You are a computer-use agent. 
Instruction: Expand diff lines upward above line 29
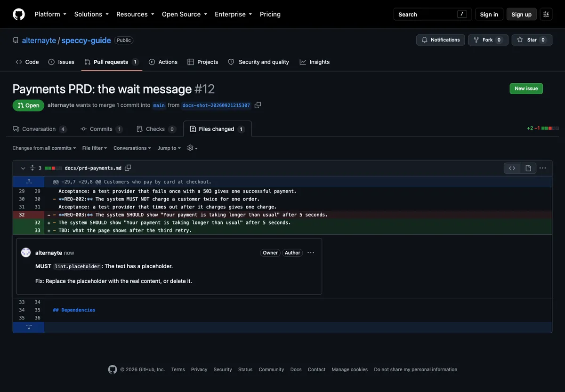coord(29,182)
